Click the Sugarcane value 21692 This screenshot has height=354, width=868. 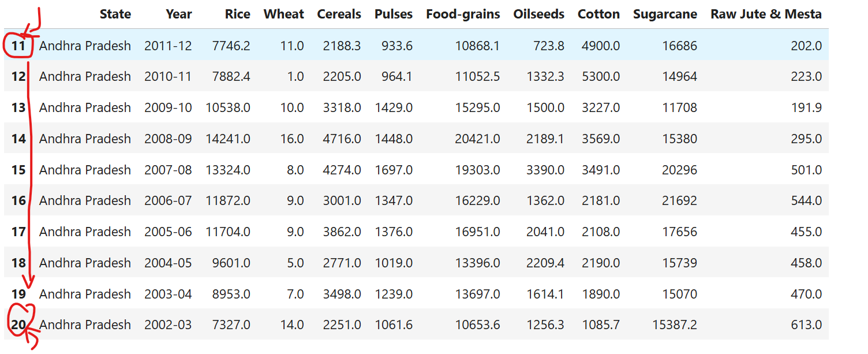coord(679,200)
